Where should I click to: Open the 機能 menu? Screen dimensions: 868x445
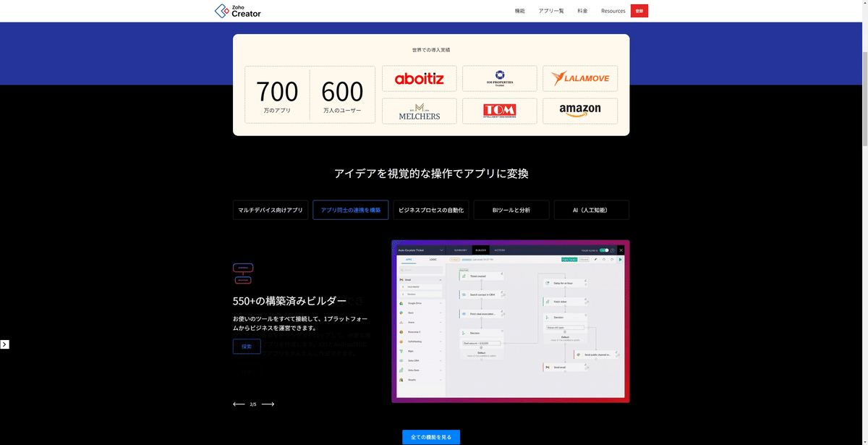point(519,11)
